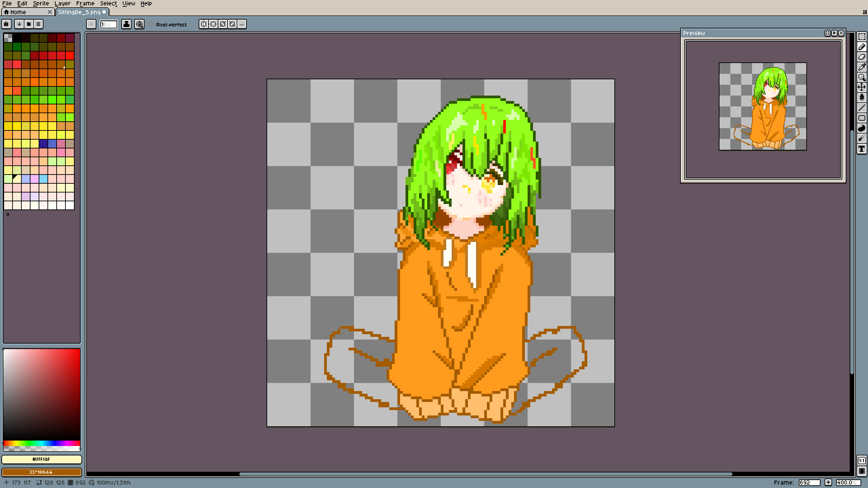Open the Select menu
This screenshot has width=868, height=488.
pos(108,3)
